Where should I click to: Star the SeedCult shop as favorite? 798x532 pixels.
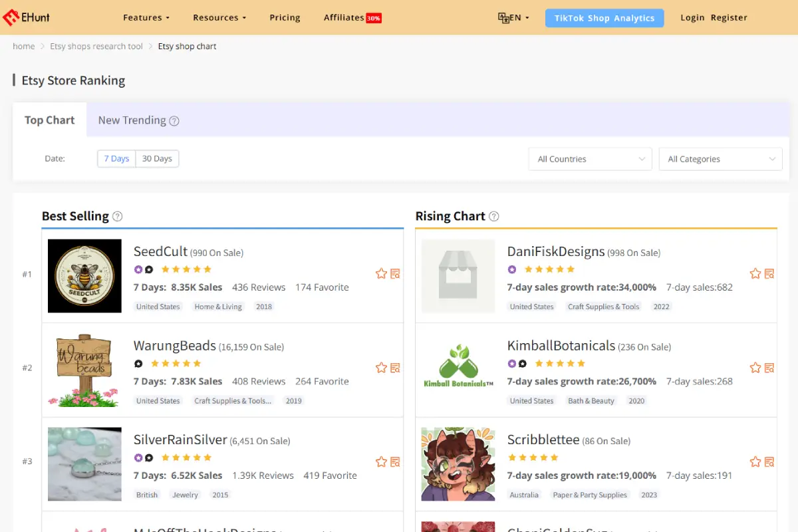coord(380,273)
